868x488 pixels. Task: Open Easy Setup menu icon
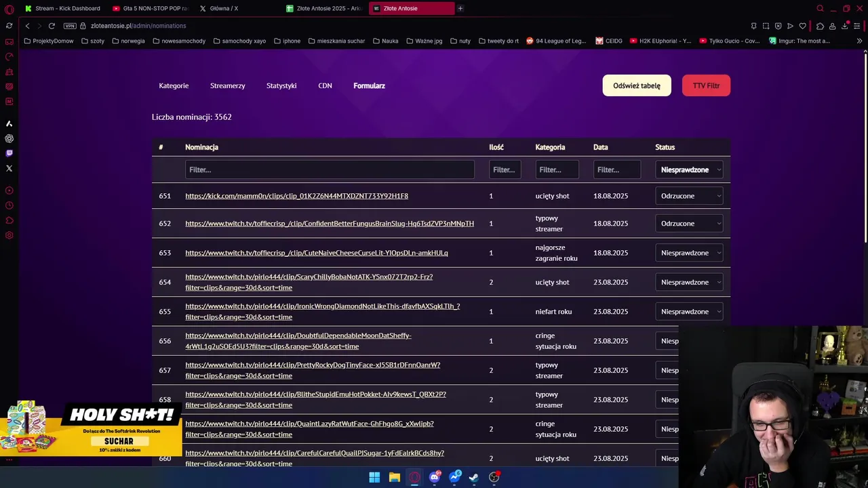[x=858, y=26]
